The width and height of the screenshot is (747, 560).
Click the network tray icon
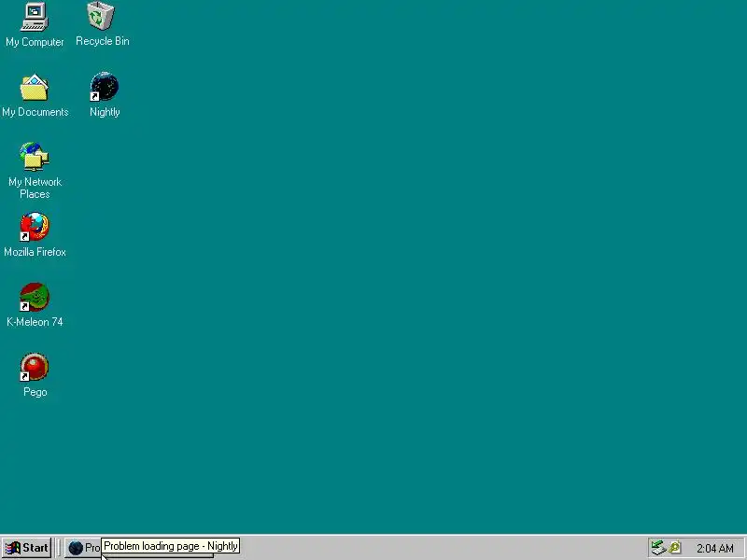[x=658, y=548]
